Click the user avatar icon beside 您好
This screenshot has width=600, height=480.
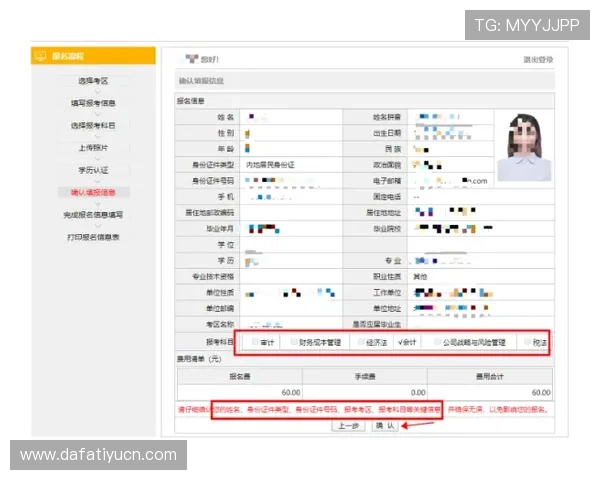click(192, 59)
